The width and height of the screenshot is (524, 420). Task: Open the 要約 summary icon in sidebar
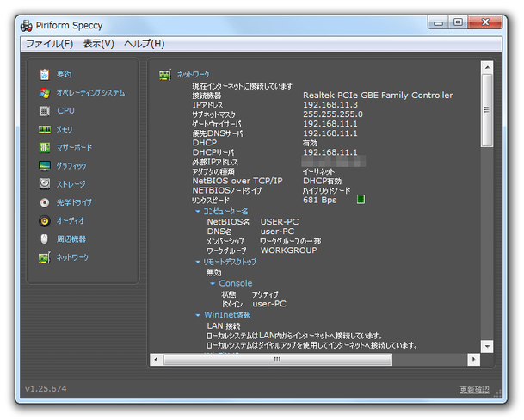point(45,74)
